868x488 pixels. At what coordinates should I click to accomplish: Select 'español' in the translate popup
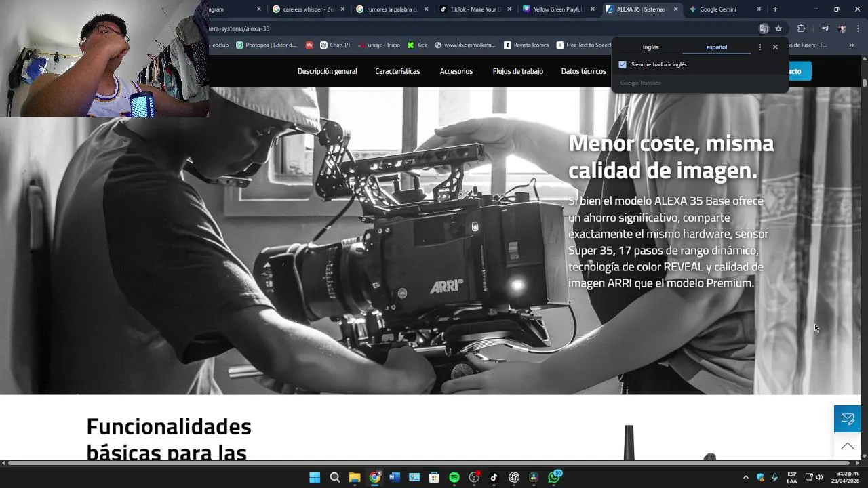(717, 47)
